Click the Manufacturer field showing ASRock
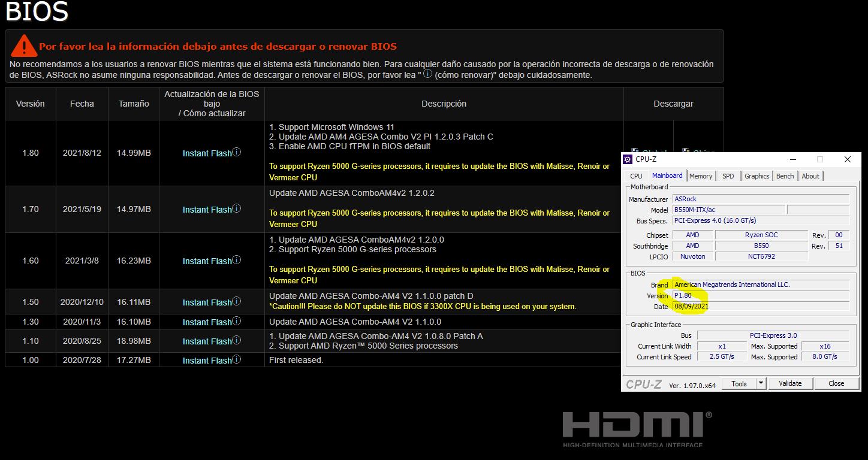The height and width of the screenshot is (460, 868). click(x=761, y=199)
